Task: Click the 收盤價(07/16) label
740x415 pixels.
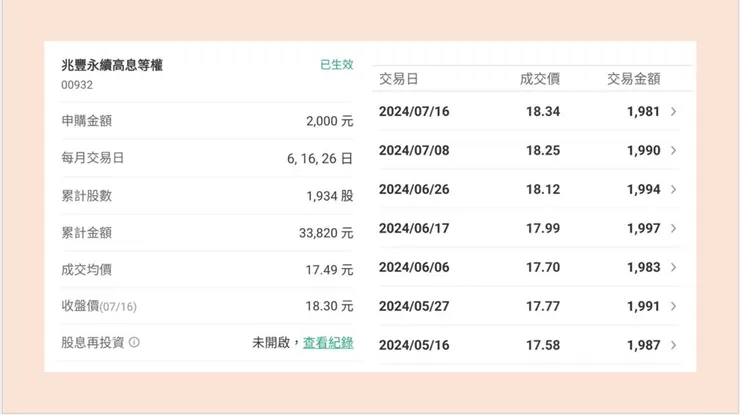Action: pos(99,306)
